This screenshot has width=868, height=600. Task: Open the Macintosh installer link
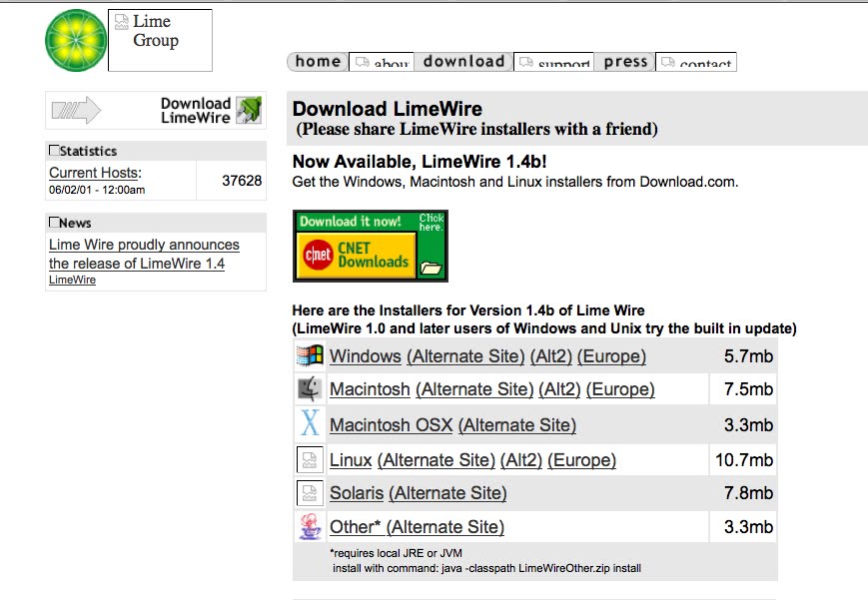(x=370, y=389)
